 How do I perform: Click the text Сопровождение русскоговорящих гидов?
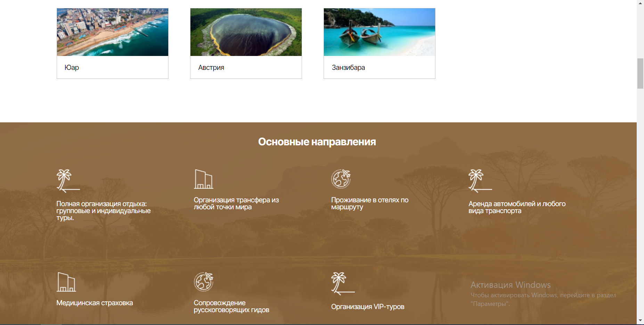point(231,306)
